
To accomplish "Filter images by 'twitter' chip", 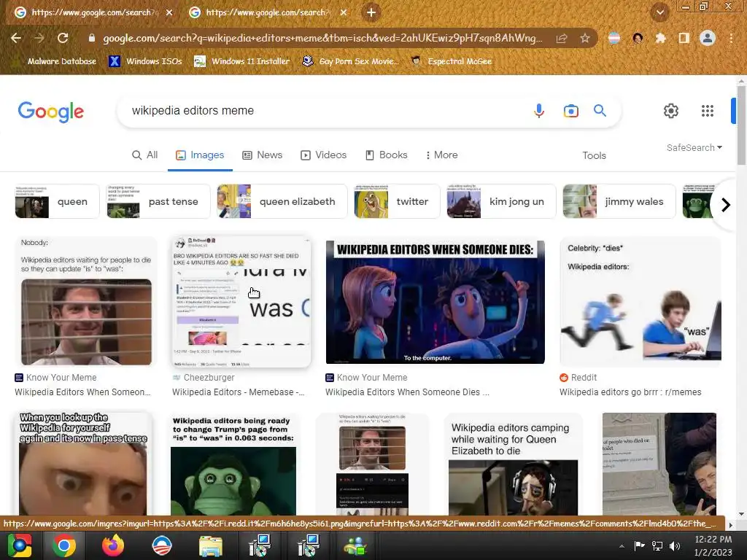I will pos(397,201).
